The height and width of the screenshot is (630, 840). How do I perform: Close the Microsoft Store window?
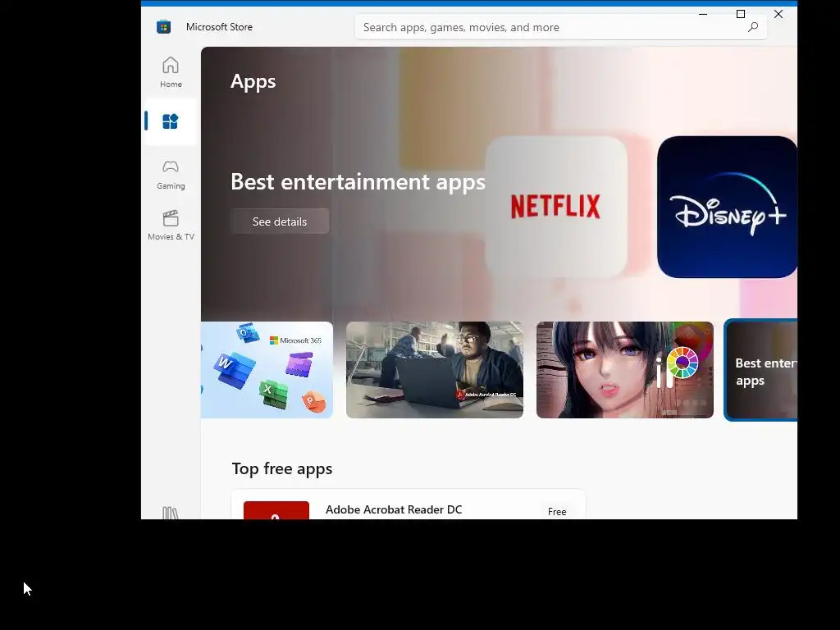pyautogui.click(x=778, y=14)
